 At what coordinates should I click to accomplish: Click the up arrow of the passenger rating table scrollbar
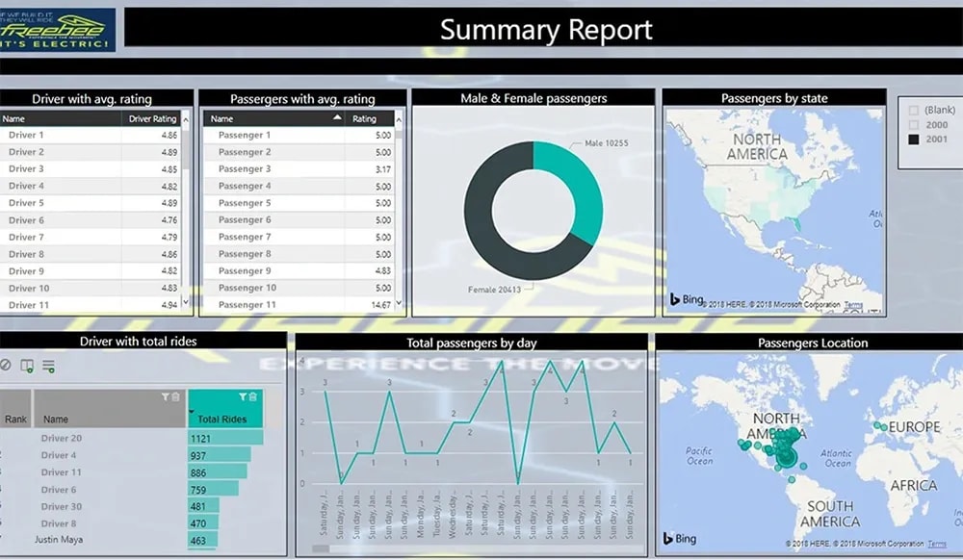click(399, 119)
